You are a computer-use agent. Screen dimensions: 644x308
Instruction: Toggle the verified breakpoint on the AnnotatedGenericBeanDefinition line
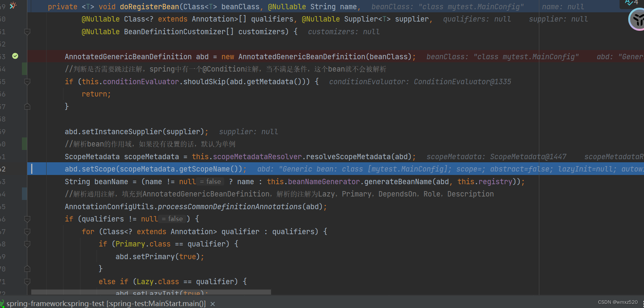[15, 56]
